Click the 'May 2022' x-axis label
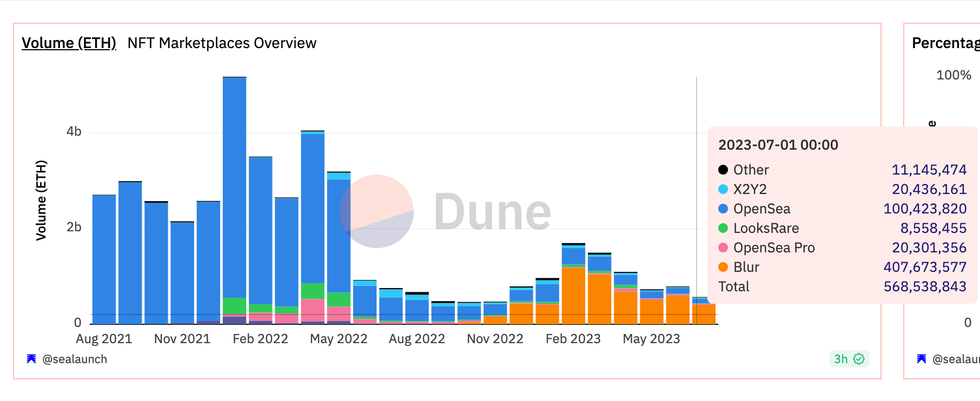This screenshot has height=401, width=980. point(339,339)
